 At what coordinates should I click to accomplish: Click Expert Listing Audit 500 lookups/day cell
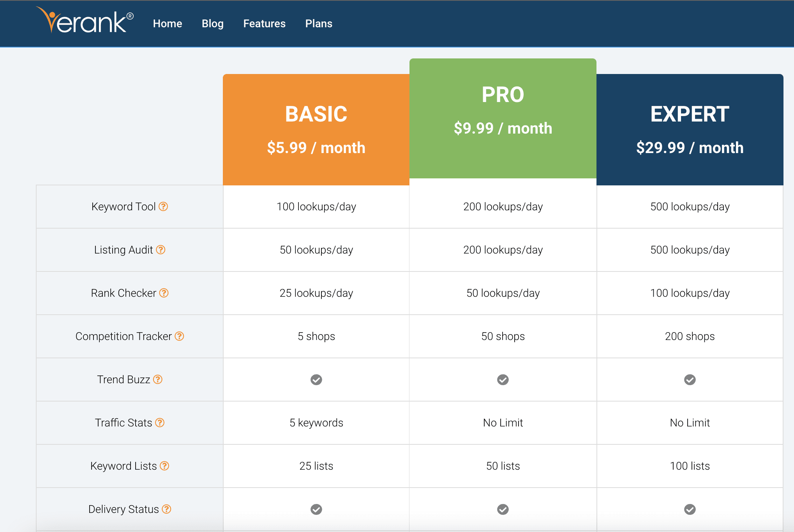[x=690, y=250]
